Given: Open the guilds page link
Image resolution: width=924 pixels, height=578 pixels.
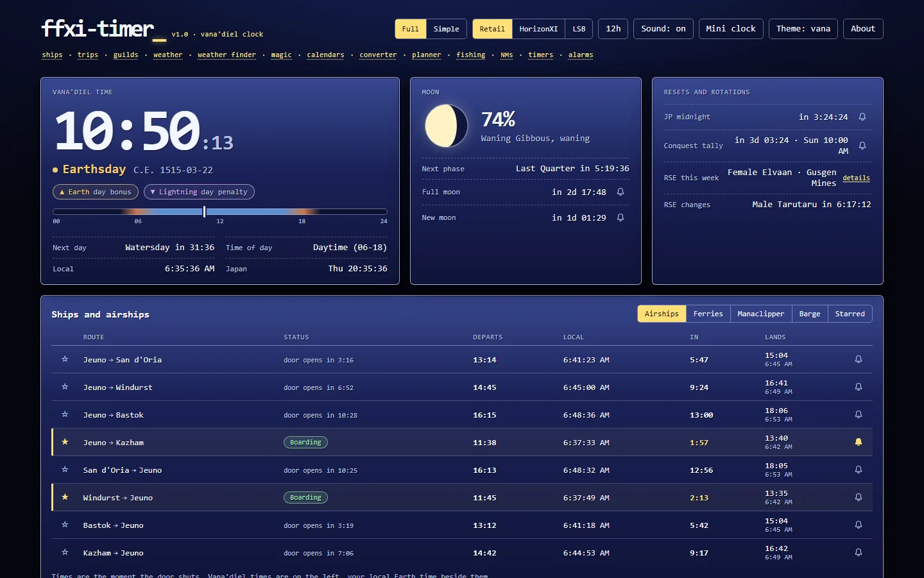Looking at the screenshot, I should 126,55.
